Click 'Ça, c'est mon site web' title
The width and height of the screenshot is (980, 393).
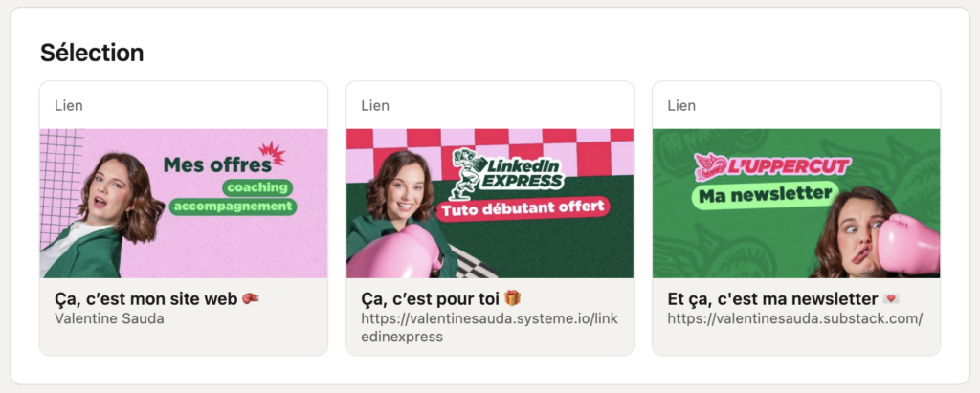(x=147, y=298)
